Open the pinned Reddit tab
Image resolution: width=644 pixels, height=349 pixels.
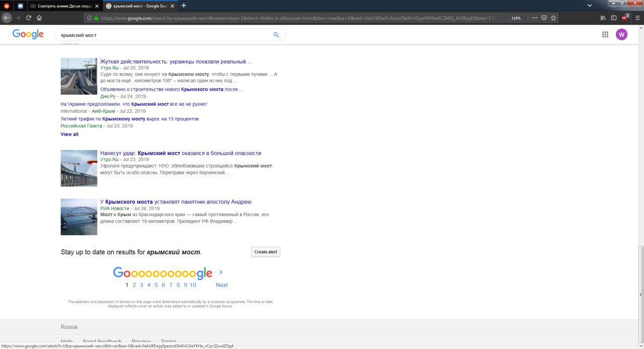click(x=7, y=6)
